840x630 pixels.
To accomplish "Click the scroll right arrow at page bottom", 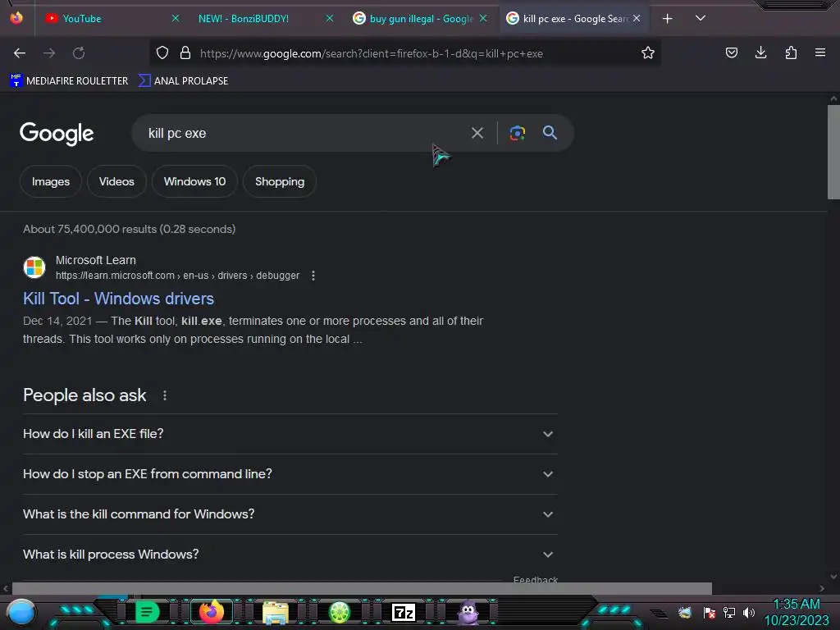I will coord(822,588).
